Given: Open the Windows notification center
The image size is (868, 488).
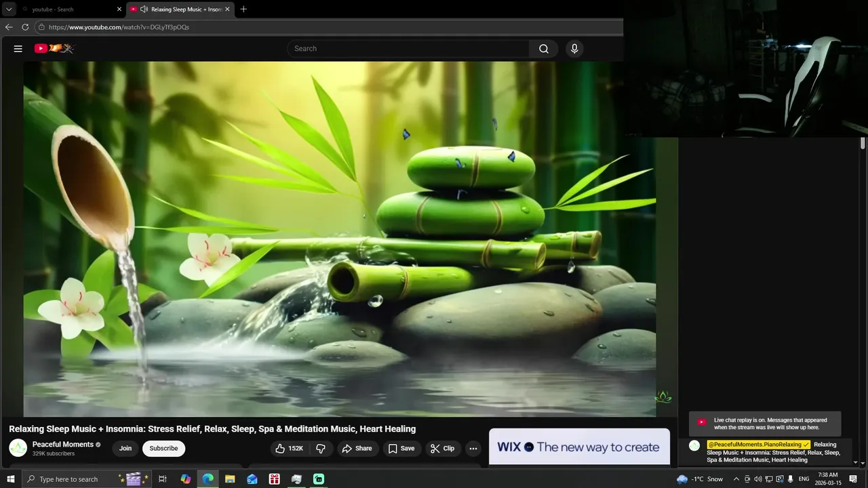Looking at the screenshot, I should tap(854, 479).
